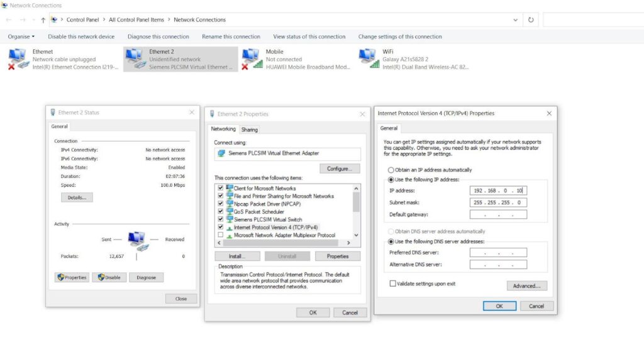
Task: Expand address bar history dropdown
Action: [x=515, y=19]
